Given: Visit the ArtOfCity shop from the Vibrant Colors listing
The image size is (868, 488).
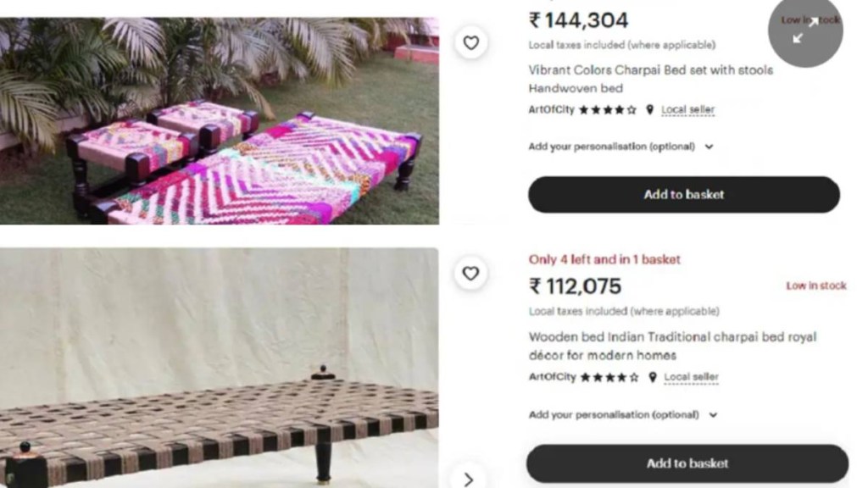Looking at the screenshot, I should coord(551,110).
